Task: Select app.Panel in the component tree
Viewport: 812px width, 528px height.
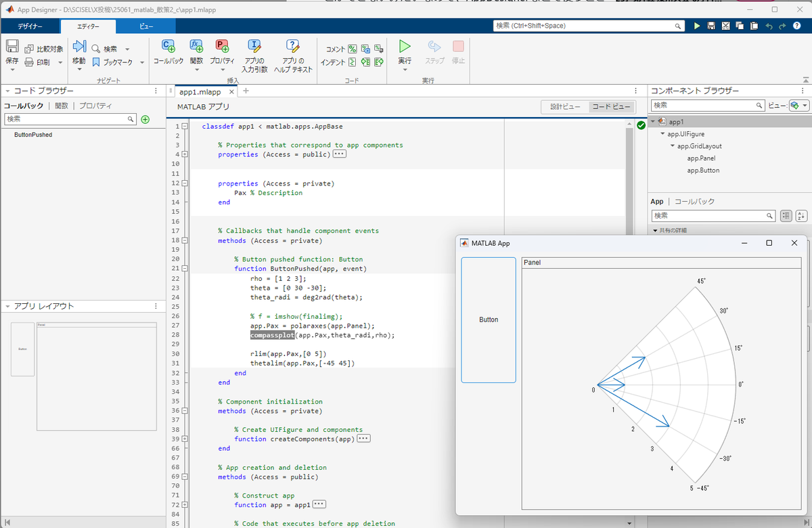Action: pos(702,158)
